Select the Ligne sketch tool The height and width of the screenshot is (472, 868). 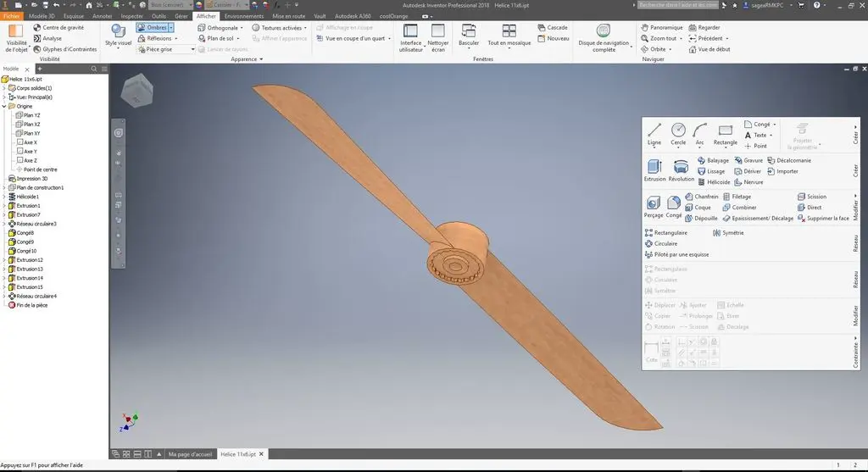[x=654, y=134]
